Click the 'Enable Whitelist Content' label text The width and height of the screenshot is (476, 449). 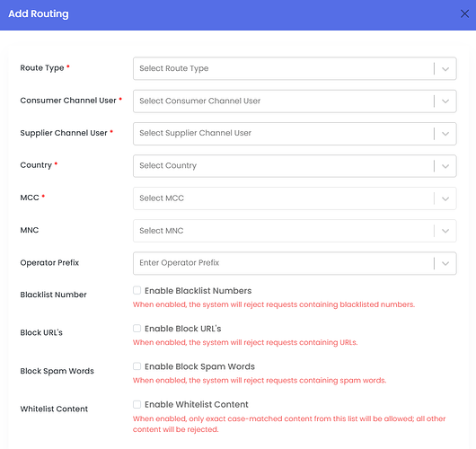pyautogui.click(x=197, y=405)
